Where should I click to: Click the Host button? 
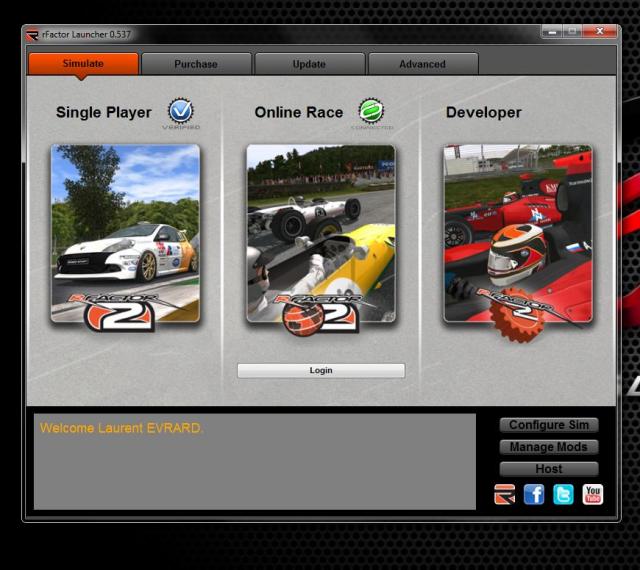(x=549, y=469)
